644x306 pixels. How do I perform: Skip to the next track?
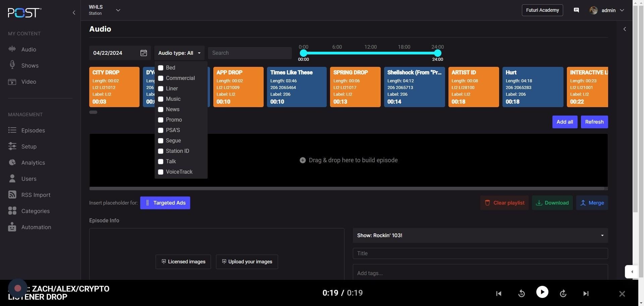tap(586, 294)
